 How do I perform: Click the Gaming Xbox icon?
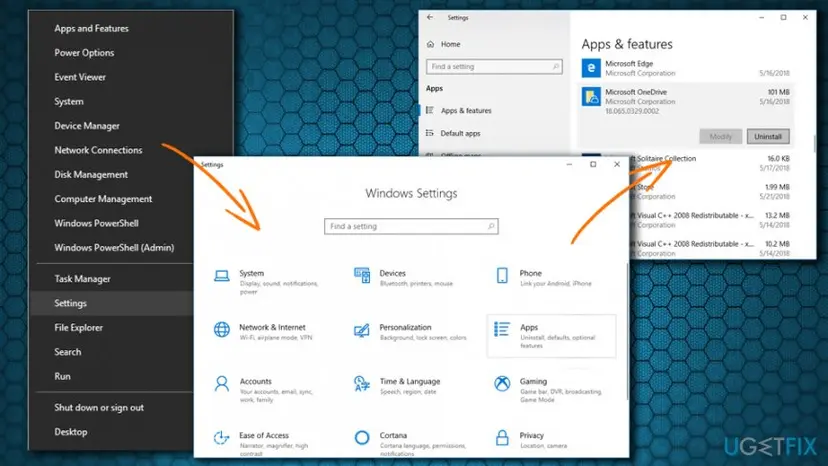coord(502,383)
